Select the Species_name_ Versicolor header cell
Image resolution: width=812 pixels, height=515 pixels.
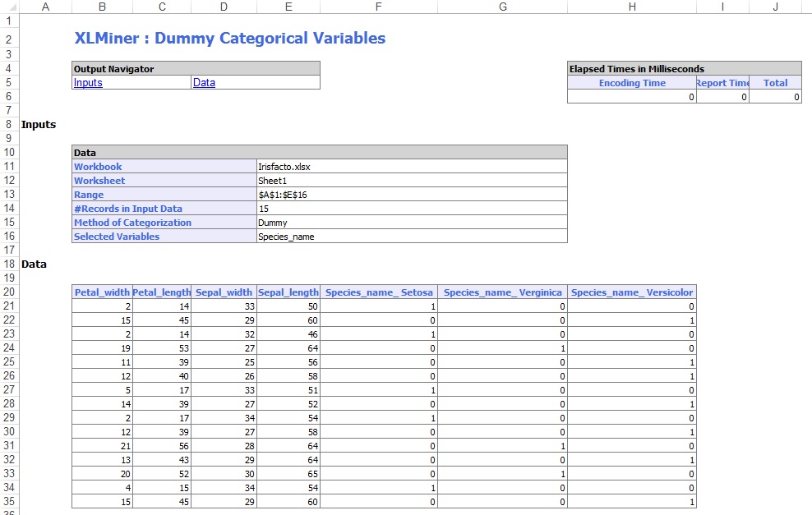coord(631,292)
